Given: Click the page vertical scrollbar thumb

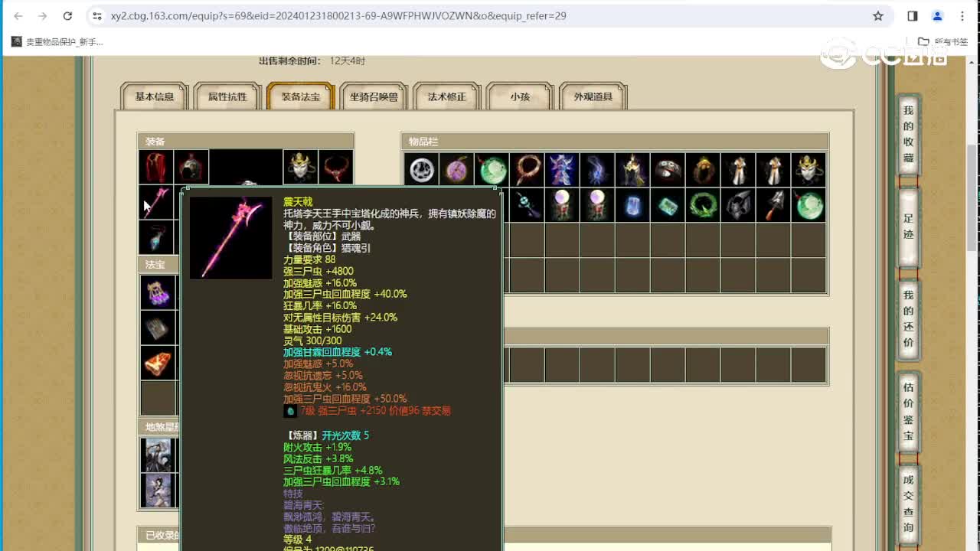Looking at the screenshot, I should pos(972,198).
